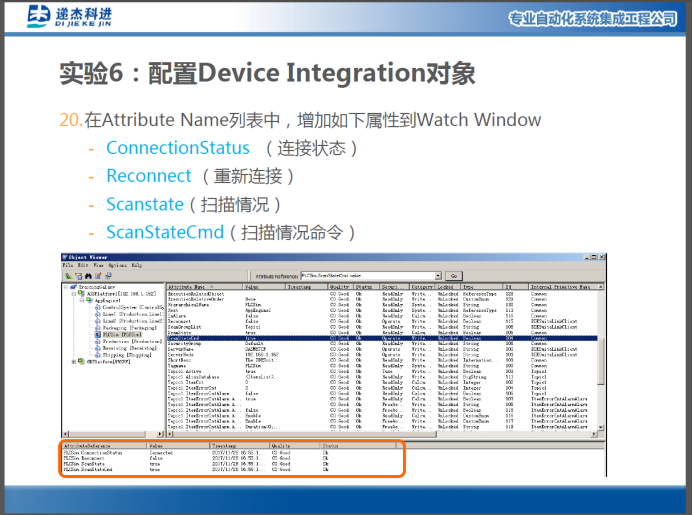Image resolution: width=693 pixels, height=515 pixels.
Task: Open the File menu
Action: coord(69,265)
